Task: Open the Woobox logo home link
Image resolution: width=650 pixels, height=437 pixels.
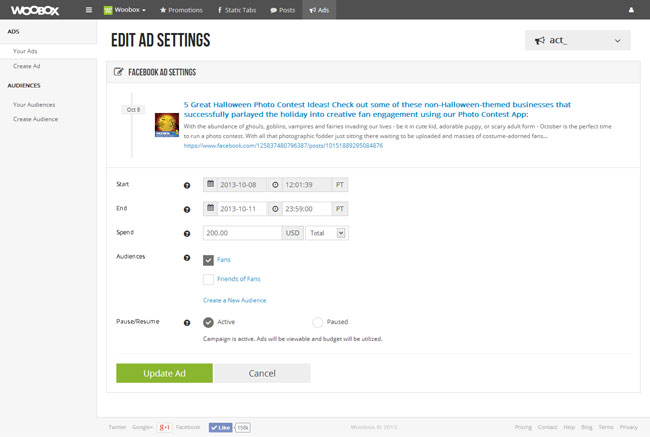Action: (x=35, y=10)
